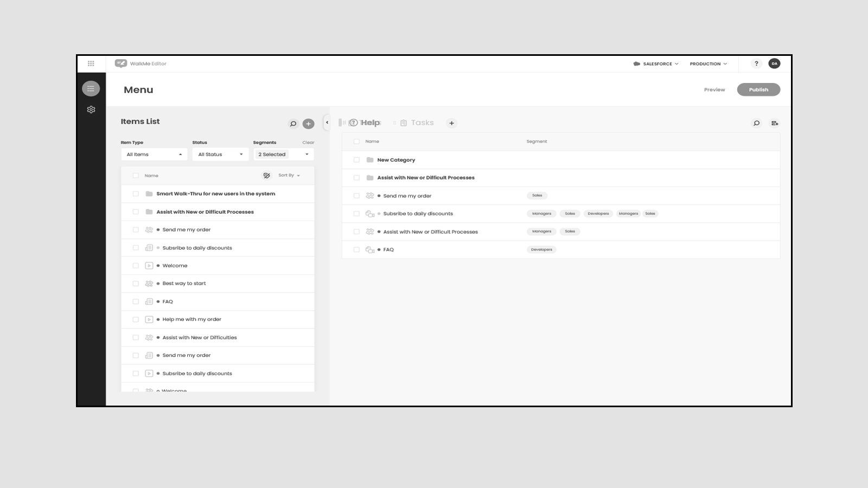Click the Publish button

758,89
